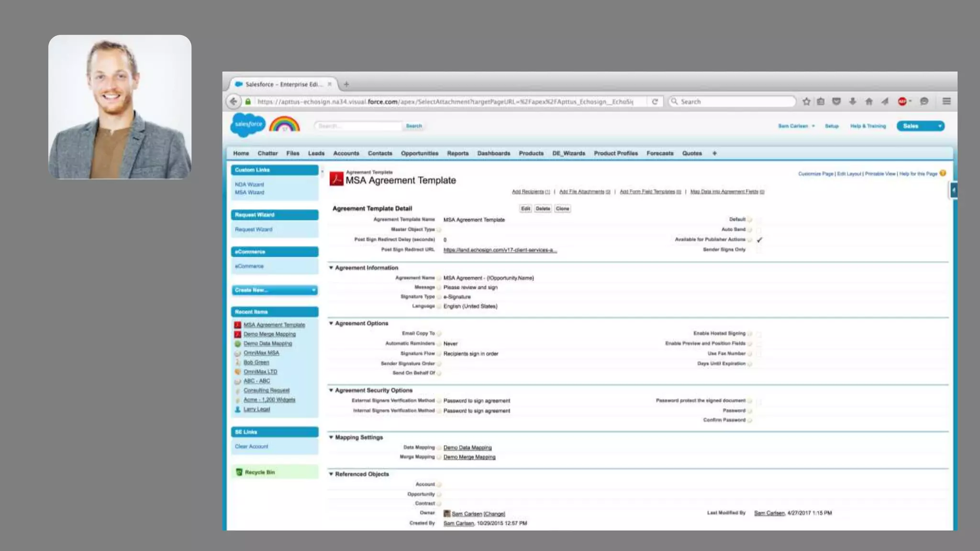Switch to the Dashboards tab

point(493,154)
